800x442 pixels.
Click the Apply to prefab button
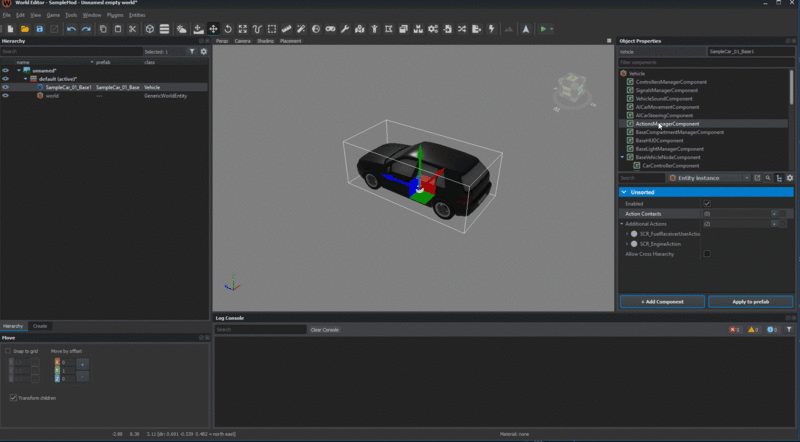tap(750, 301)
